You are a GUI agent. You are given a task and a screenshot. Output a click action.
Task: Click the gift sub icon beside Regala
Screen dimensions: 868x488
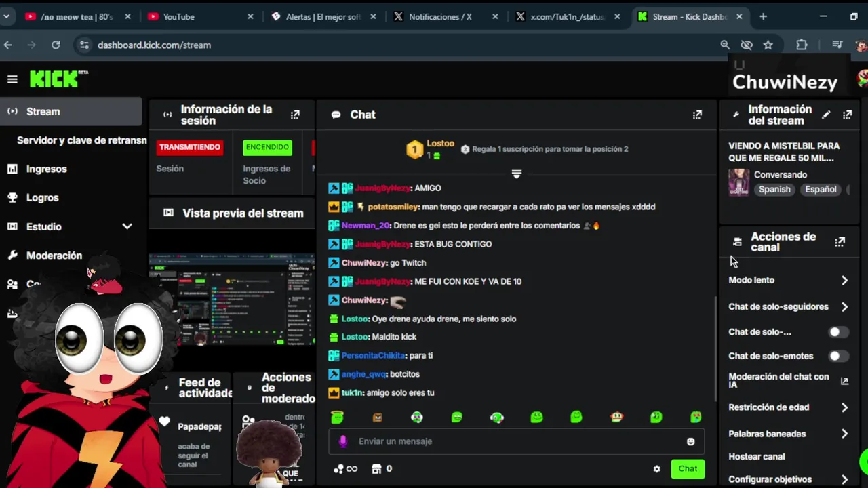465,149
